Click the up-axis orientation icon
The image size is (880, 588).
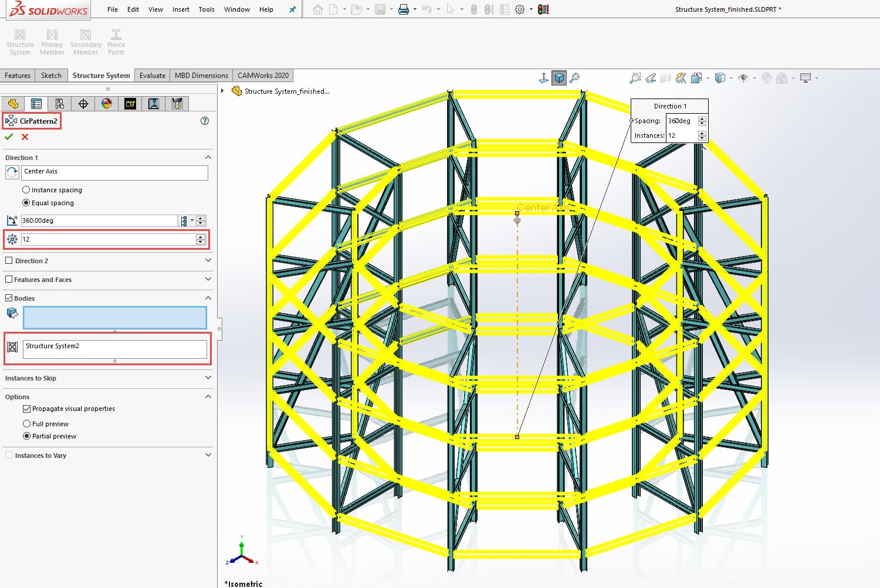(544, 78)
